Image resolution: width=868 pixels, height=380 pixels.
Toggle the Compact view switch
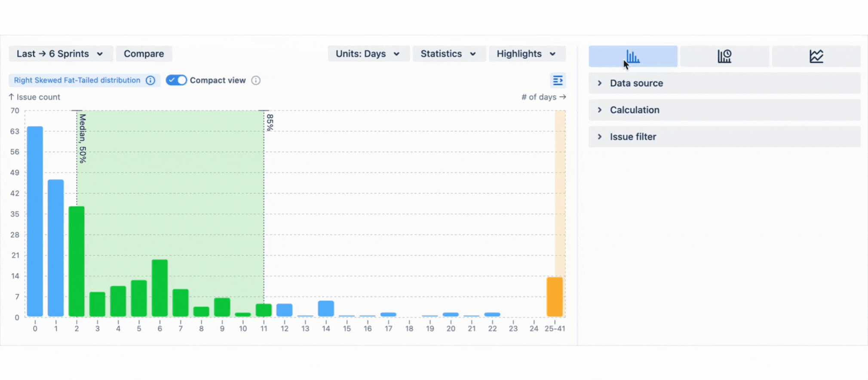tap(176, 80)
